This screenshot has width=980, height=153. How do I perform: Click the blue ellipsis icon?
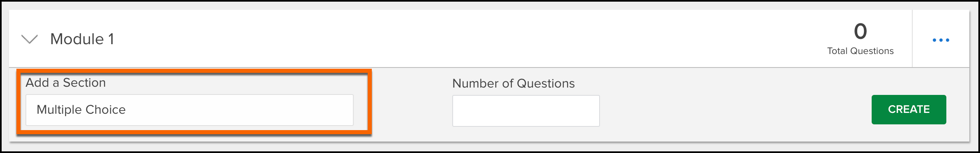[x=941, y=40]
